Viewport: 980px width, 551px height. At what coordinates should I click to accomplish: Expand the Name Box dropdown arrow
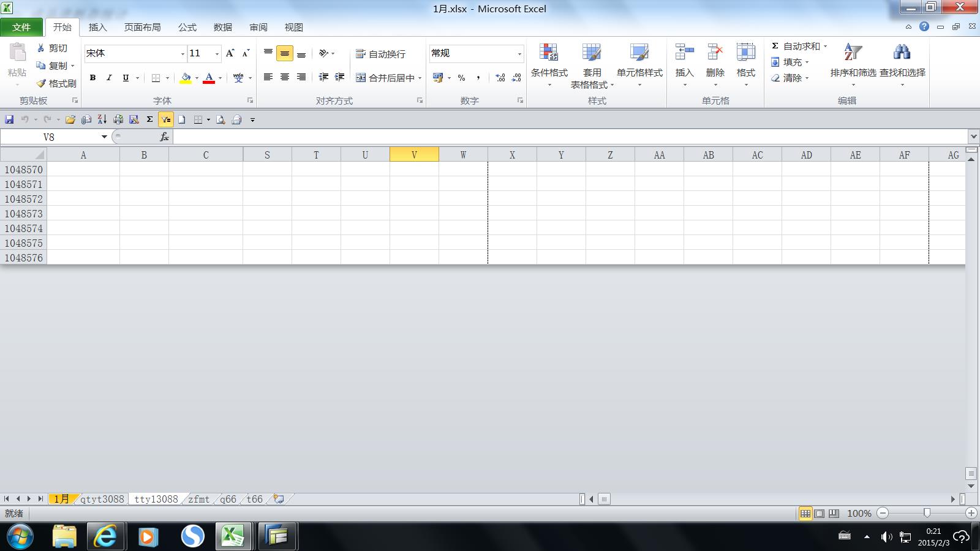pyautogui.click(x=104, y=137)
